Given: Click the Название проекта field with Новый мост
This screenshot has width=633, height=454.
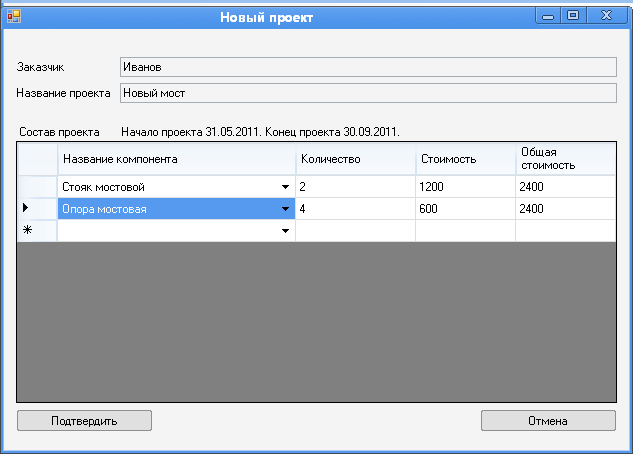Looking at the screenshot, I should (368, 93).
